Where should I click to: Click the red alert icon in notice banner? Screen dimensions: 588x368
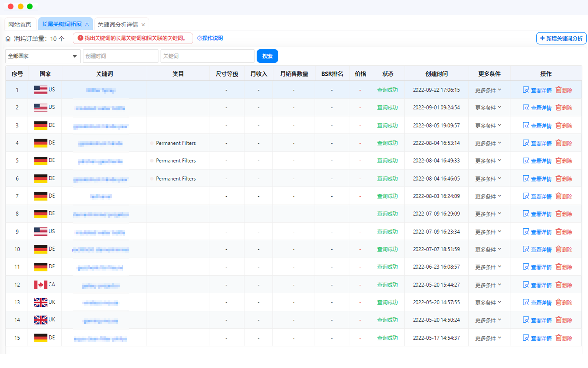click(80, 38)
